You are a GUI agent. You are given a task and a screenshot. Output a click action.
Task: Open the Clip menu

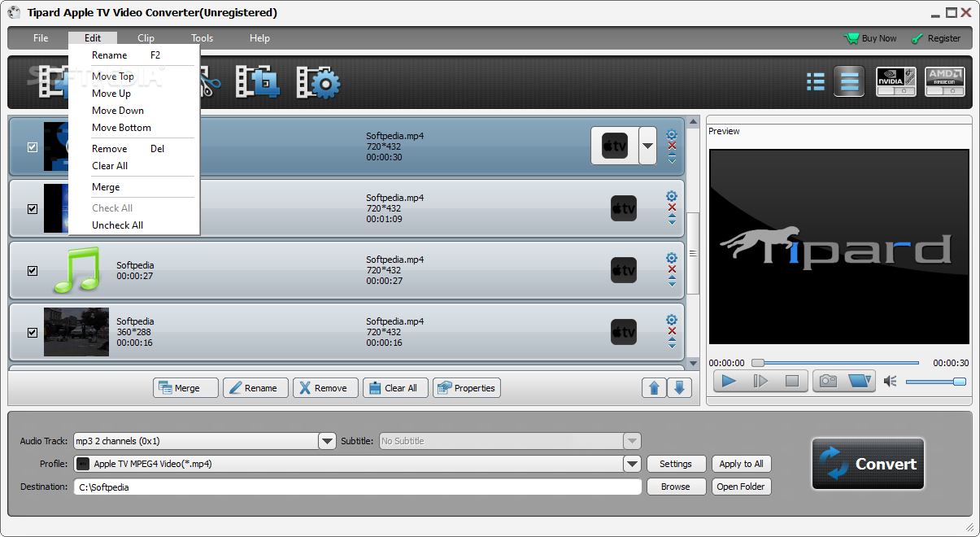point(146,38)
